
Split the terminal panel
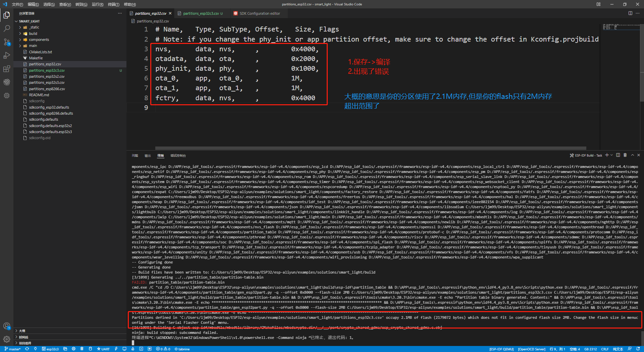(x=618, y=155)
